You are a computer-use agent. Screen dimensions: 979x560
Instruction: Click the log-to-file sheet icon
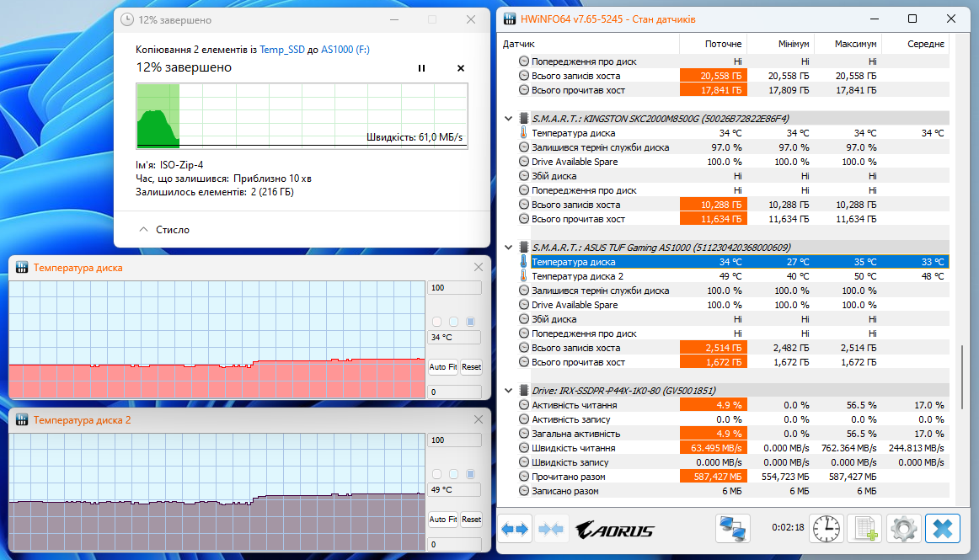pyautogui.click(x=865, y=529)
